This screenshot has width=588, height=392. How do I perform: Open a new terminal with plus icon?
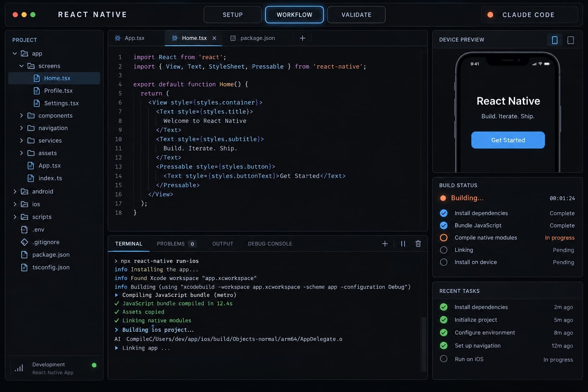pyautogui.click(x=385, y=244)
